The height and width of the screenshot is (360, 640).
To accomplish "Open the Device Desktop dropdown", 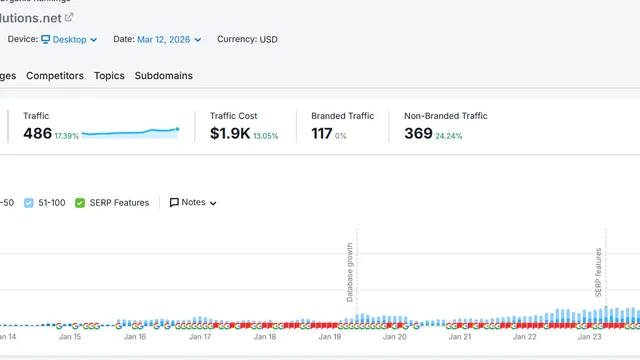I will pyautogui.click(x=69, y=40).
